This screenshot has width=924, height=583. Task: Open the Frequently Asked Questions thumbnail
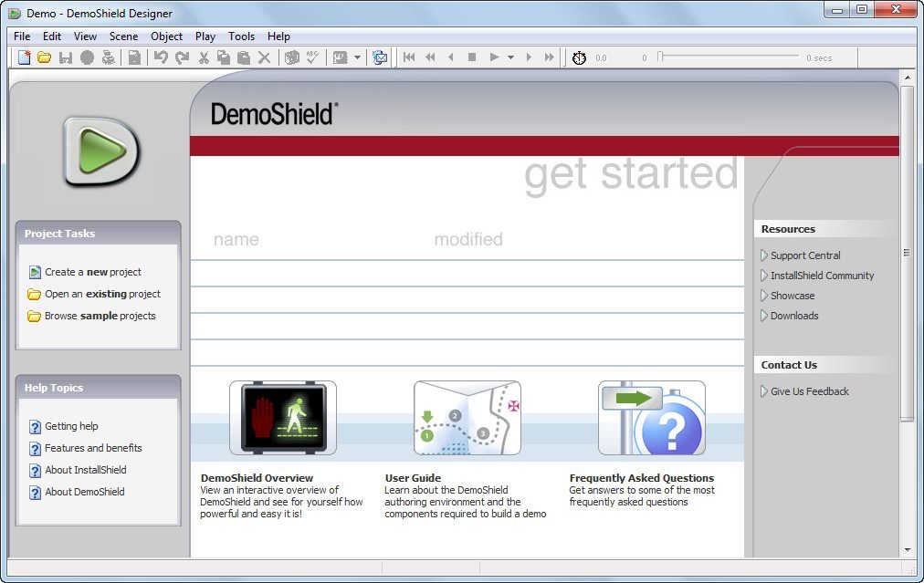tap(652, 418)
